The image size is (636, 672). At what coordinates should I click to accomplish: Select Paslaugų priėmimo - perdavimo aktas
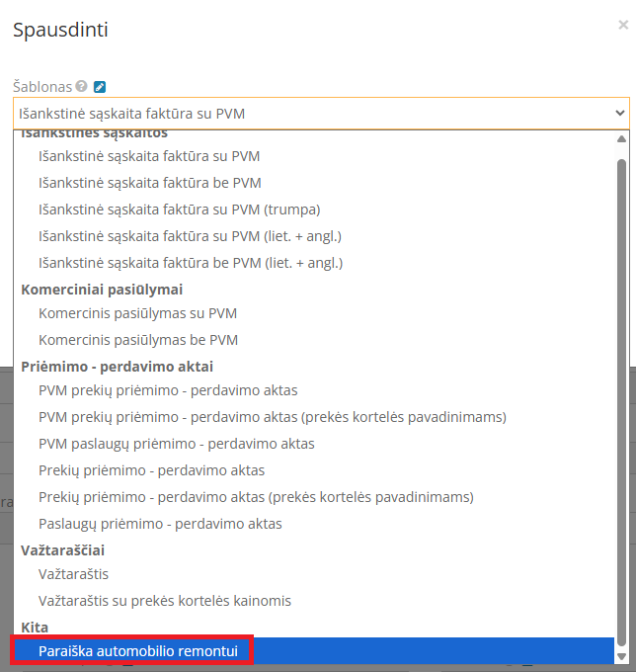click(160, 524)
